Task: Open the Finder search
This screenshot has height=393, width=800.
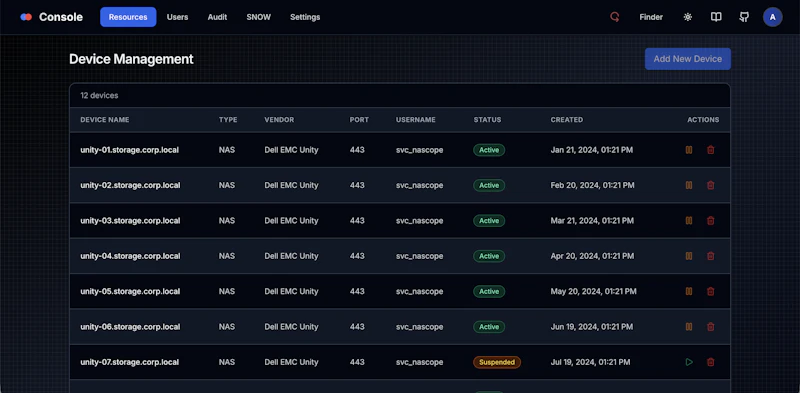Action: pos(651,17)
